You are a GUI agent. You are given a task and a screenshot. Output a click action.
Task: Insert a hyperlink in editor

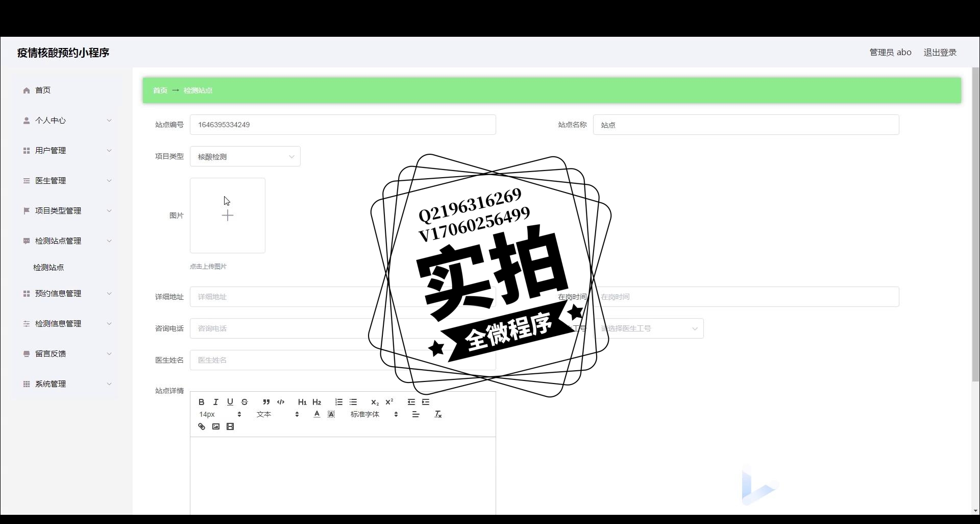[x=201, y=426]
